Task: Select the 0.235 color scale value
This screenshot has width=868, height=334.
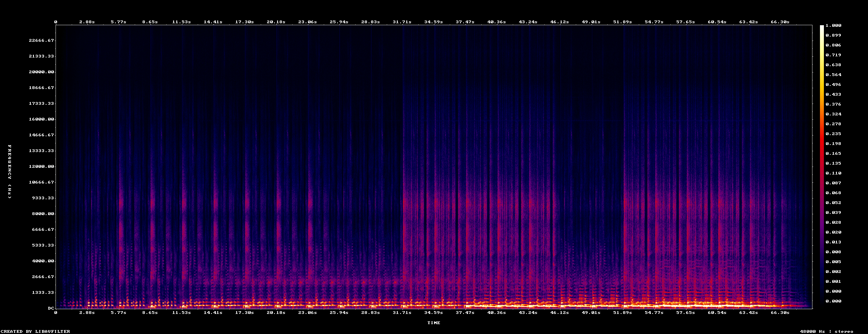Action: (x=833, y=134)
